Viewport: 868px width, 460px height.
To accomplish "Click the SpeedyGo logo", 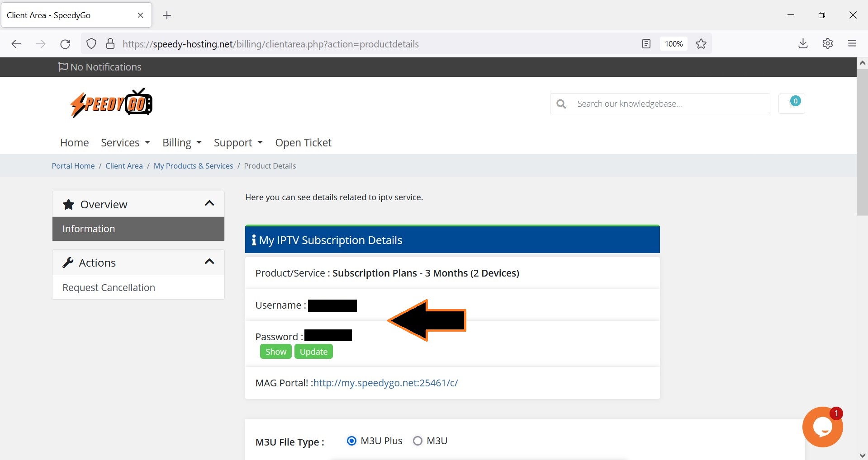I will (112, 103).
